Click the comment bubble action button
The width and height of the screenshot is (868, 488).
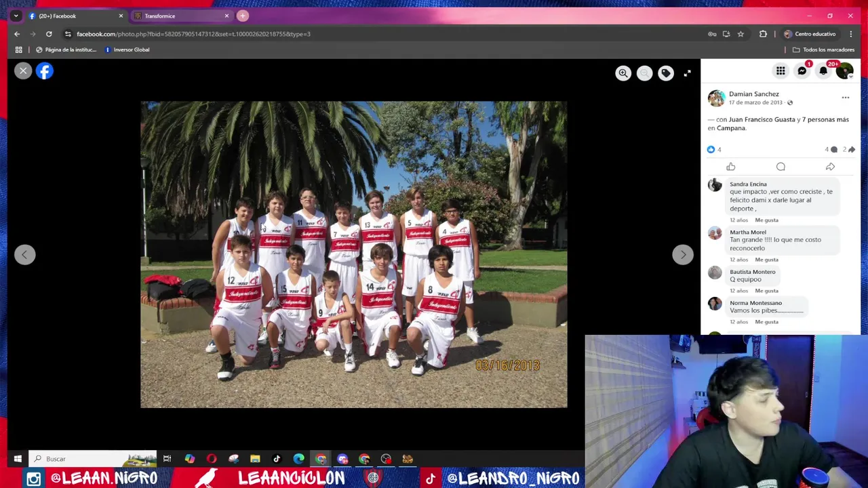[x=781, y=167]
